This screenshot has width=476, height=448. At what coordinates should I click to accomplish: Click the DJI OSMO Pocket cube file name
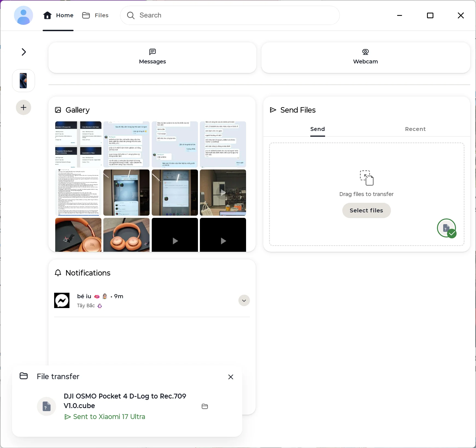point(125,401)
